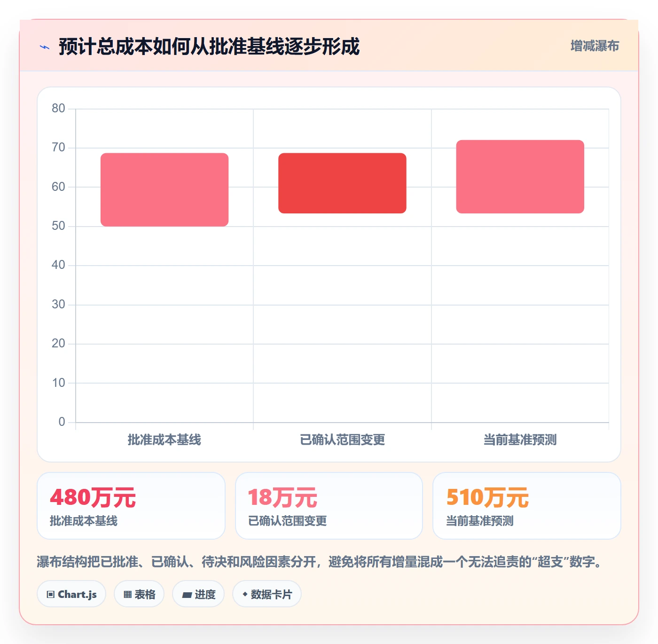Viewport: 658px width, 644px height.
Task: Click the bar icon in 进度 tag
Action: [x=187, y=595]
